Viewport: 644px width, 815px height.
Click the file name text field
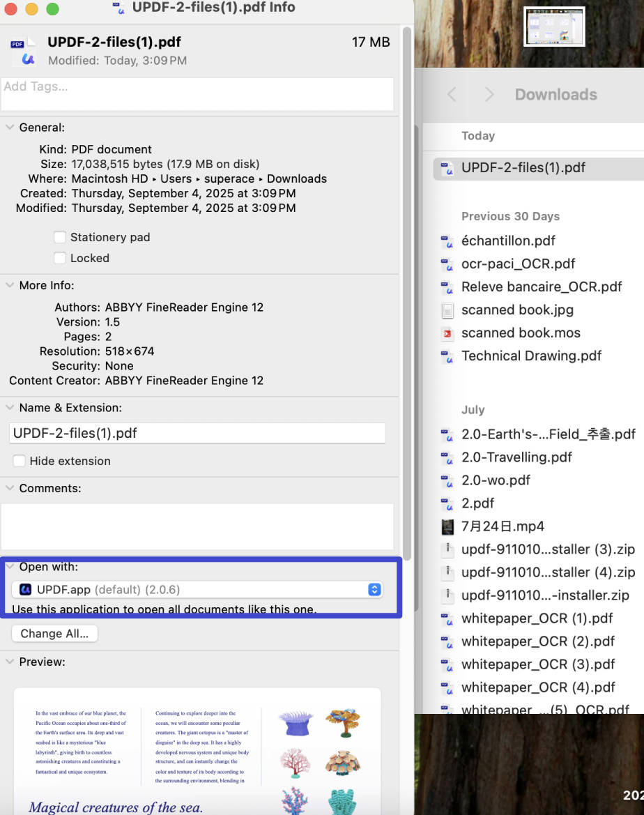(x=197, y=433)
